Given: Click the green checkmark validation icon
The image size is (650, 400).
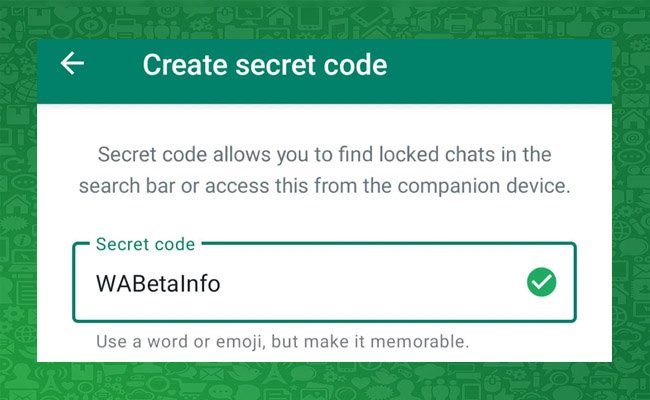Looking at the screenshot, I should click(541, 282).
